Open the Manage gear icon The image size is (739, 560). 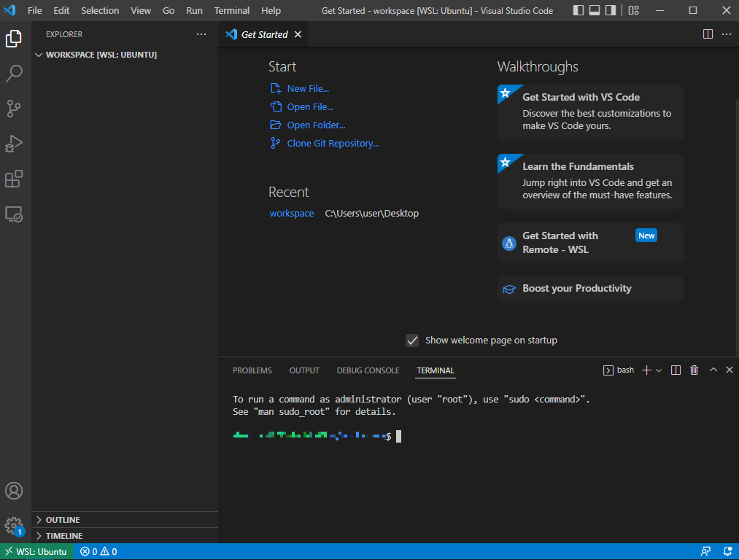14,526
